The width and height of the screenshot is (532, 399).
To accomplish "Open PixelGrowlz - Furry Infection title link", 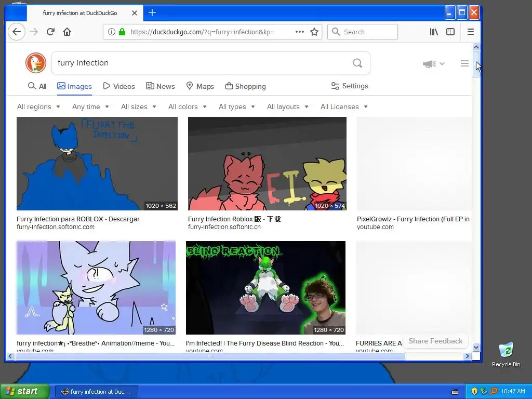I will (x=413, y=219).
